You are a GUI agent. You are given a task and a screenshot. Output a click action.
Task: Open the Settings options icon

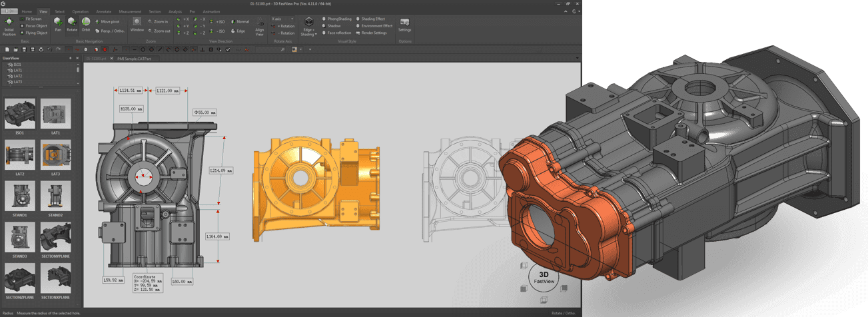(x=404, y=25)
